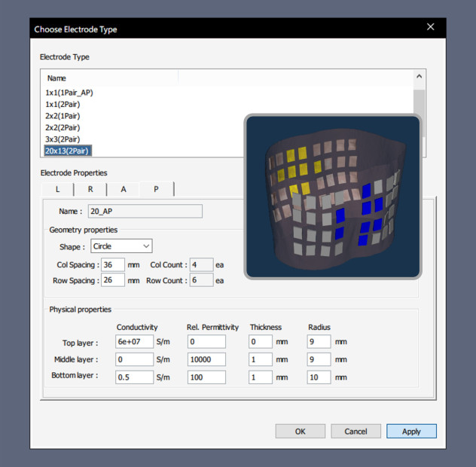Select the 20x13(2Pair) list item
The image size is (476, 467).
[68, 151]
